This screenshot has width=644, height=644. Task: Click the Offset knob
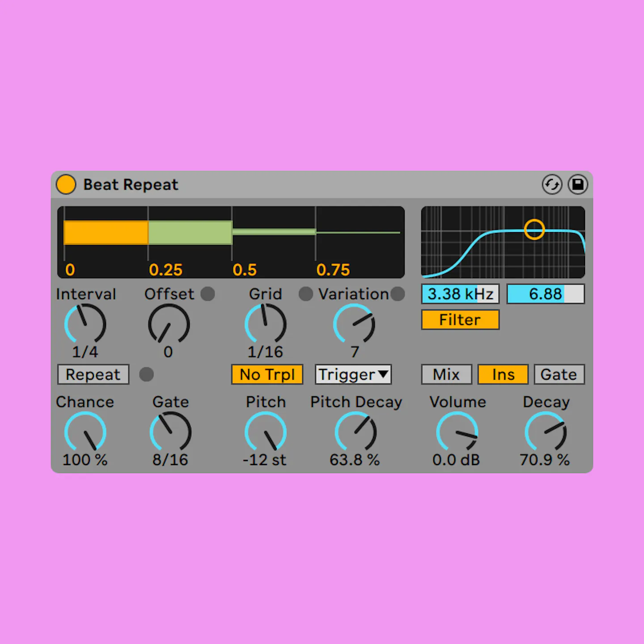coord(169,324)
